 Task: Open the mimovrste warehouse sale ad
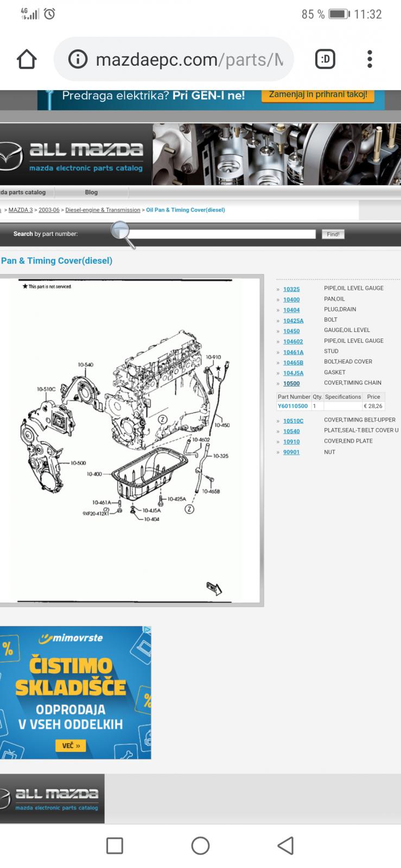click(x=75, y=693)
